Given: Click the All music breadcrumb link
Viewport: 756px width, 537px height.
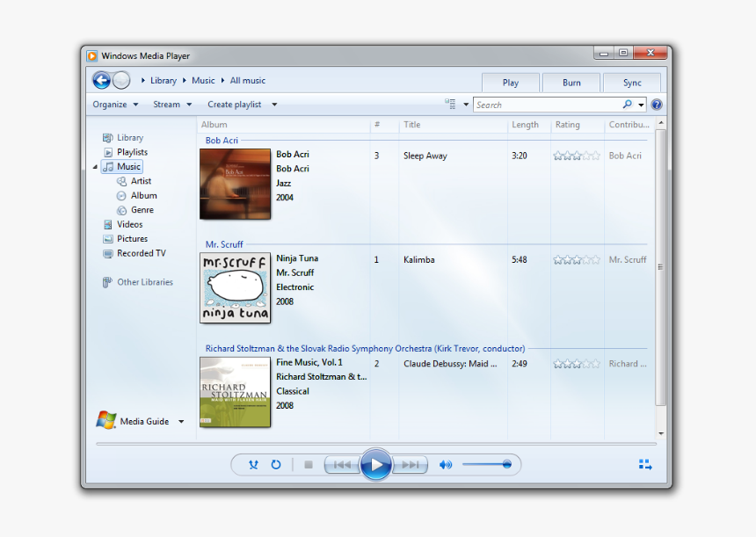Looking at the screenshot, I should [247, 81].
